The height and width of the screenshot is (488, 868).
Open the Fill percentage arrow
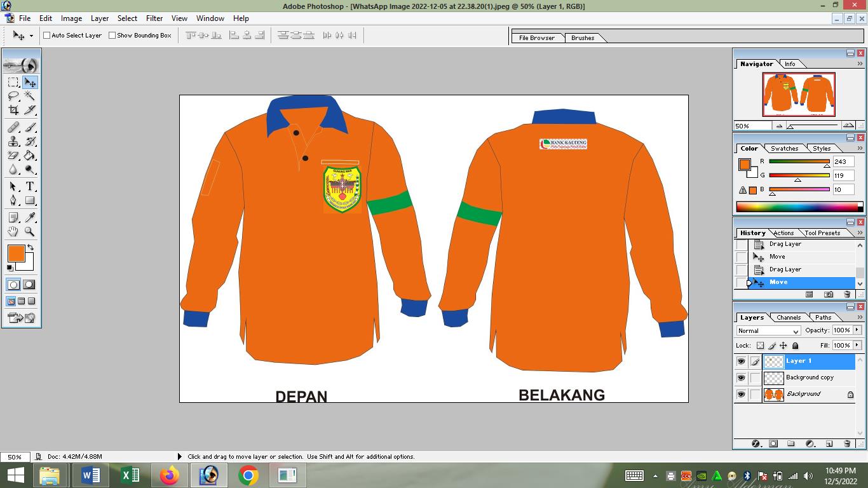pyautogui.click(x=857, y=345)
